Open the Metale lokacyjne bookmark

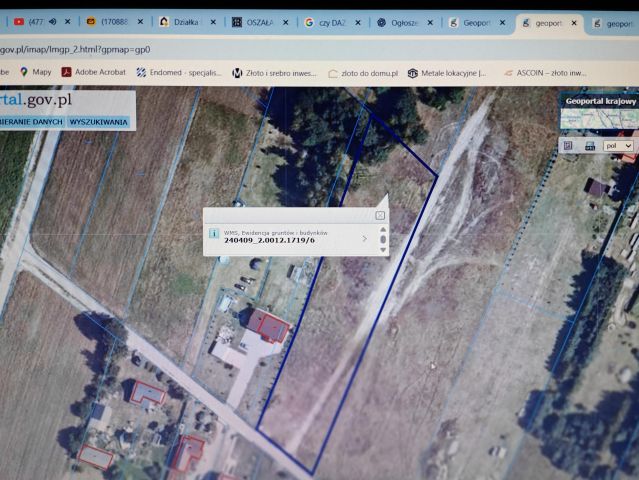point(447,73)
